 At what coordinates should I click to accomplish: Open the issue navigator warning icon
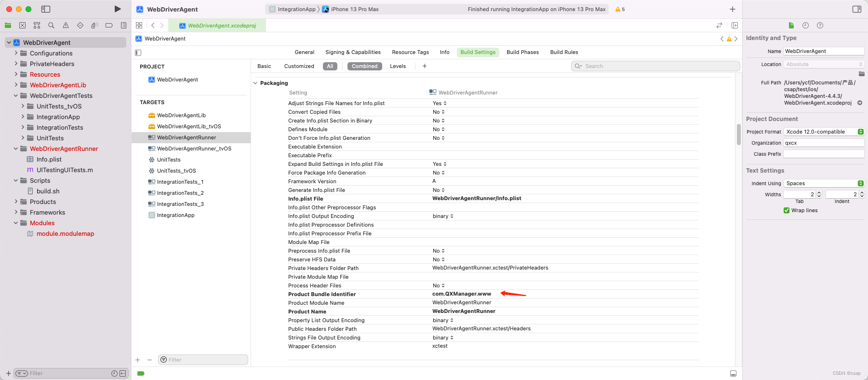pyautogui.click(x=66, y=26)
